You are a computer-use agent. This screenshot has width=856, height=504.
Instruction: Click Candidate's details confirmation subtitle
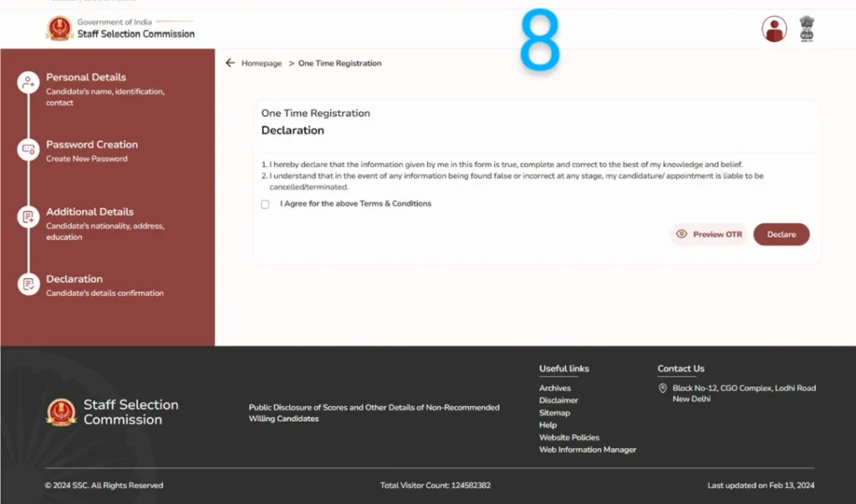click(104, 293)
